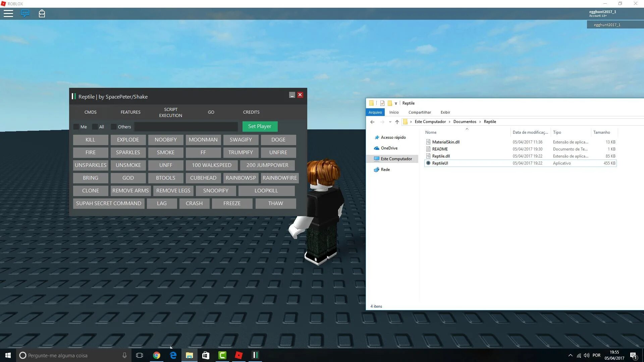This screenshot has width=644, height=362.
Task: Expand the SCRIPT EXECUTION section
Action: click(x=171, y=112)
